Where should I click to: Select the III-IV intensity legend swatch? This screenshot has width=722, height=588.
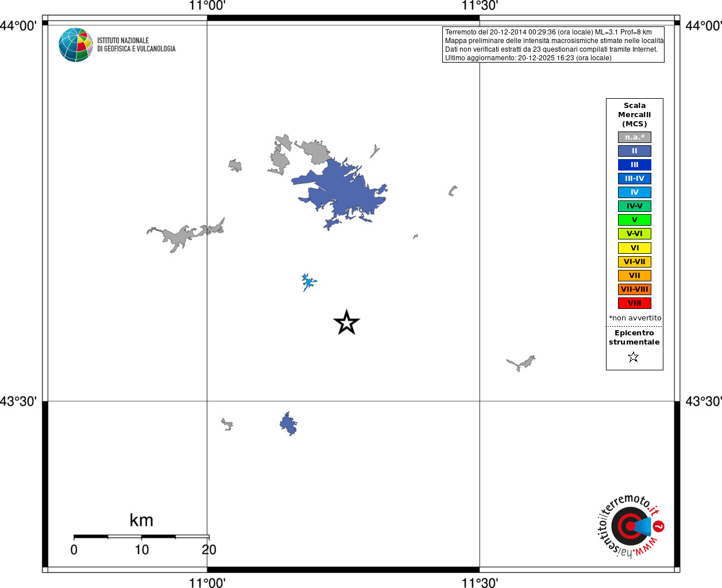point(635,179)
